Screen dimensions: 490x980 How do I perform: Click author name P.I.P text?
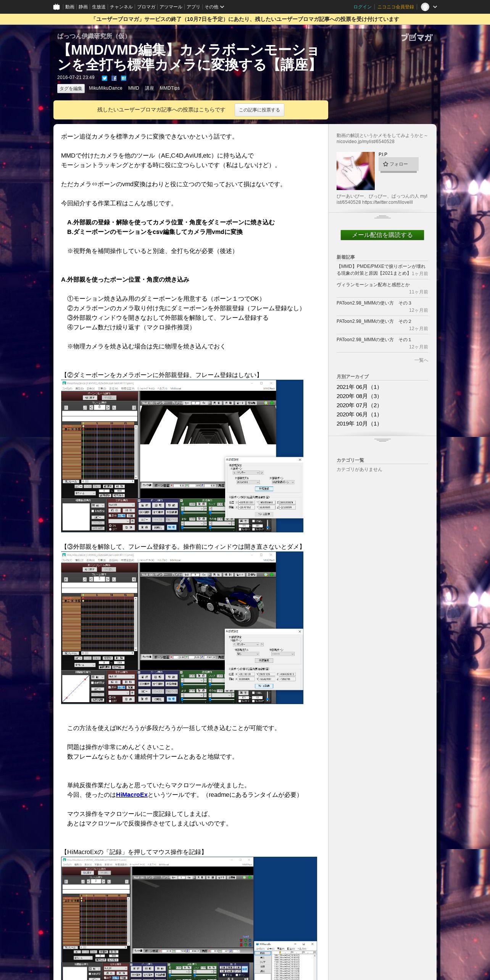pyautogui.click(x=383, y=155)
